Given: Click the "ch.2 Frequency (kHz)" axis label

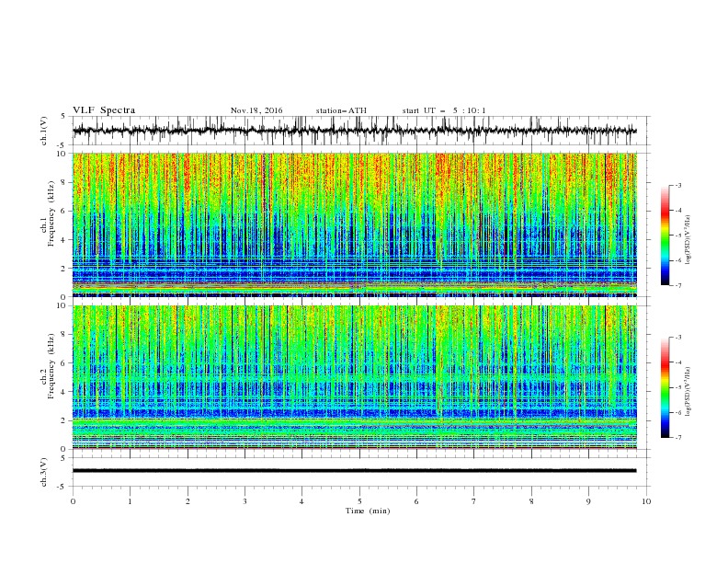Looking at the screenshot, I should pyautogui.click(x=48, y=366).
